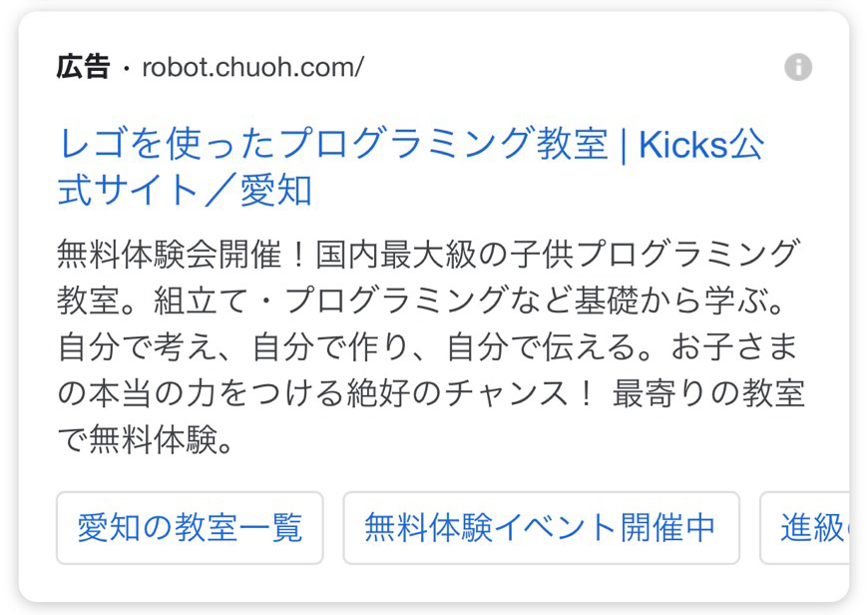Click the robot.chuoh.com/ URL text

pos(253,68)
